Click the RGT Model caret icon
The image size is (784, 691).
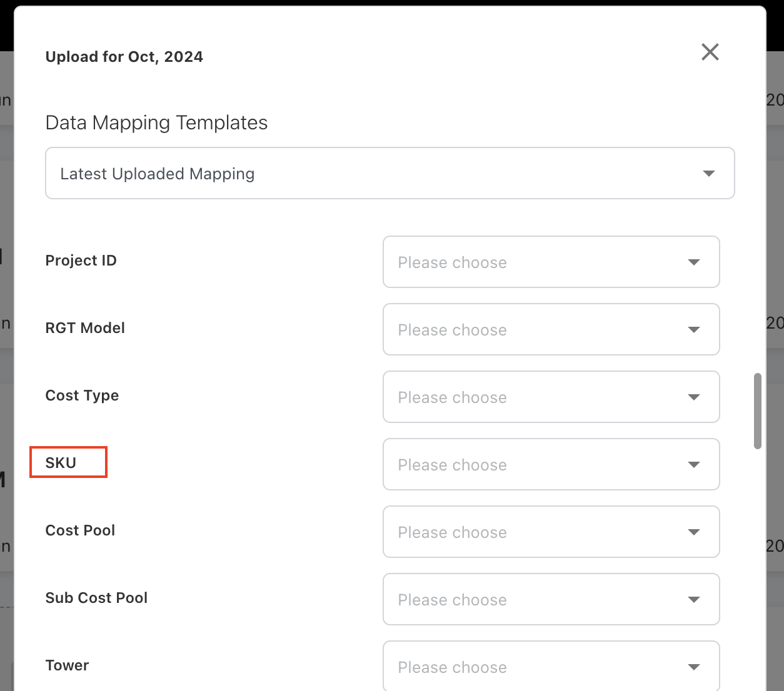tap(693, 329)
